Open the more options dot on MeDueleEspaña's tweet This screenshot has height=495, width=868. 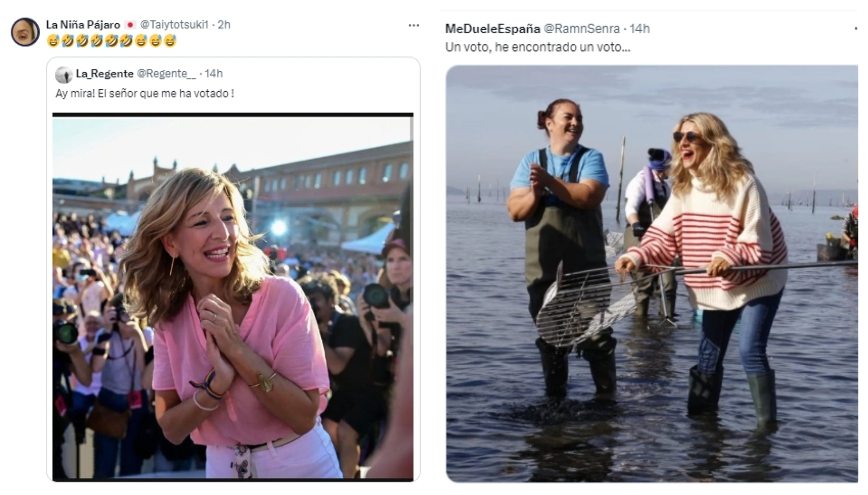click(x=856, y=29)
